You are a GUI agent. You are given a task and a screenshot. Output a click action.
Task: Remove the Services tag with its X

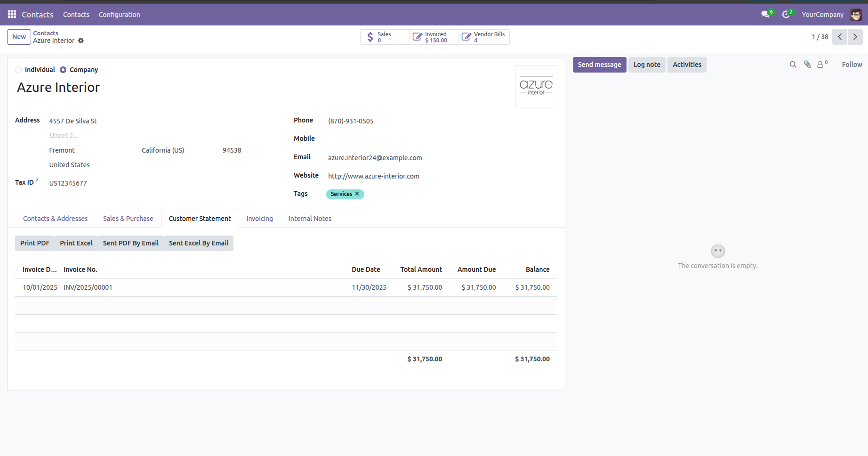[357, 194]
